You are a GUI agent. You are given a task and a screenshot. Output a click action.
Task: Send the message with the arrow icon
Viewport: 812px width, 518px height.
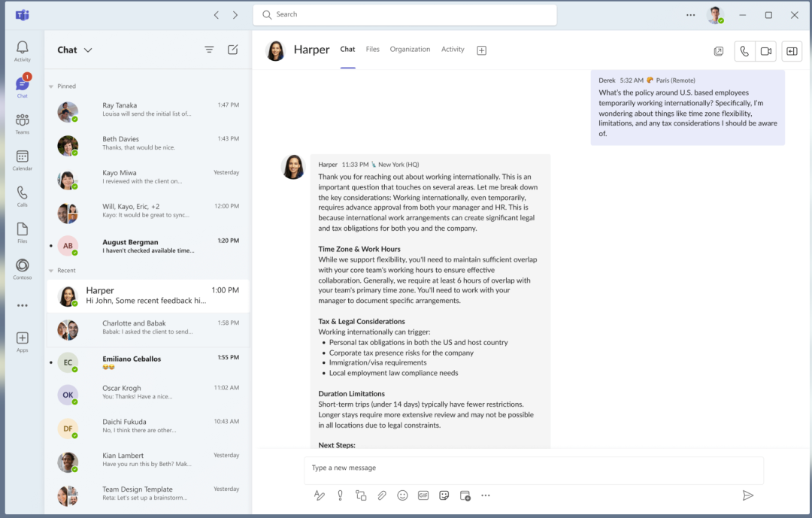click(x=747, y=495)
